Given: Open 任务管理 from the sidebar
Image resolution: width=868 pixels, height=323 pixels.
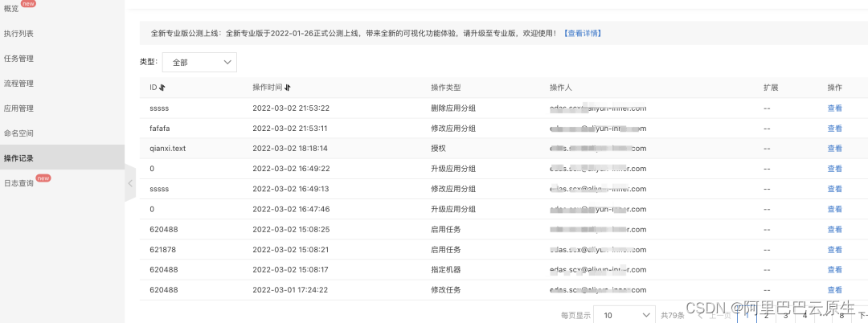Looking at the screenshot, I should pos(18,59).
